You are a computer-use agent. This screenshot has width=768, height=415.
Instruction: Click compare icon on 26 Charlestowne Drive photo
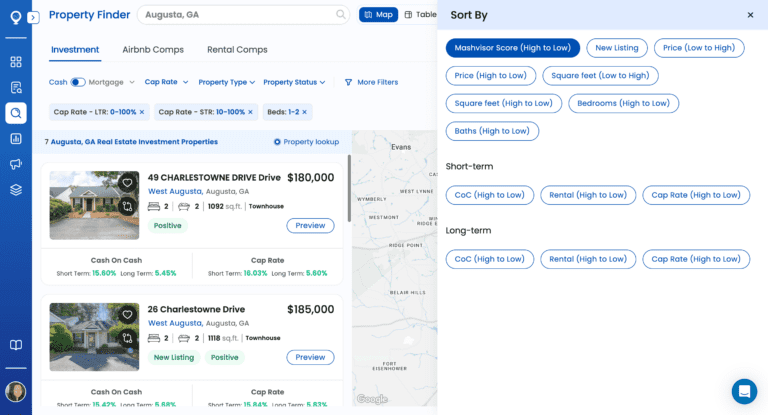[127, 338]
